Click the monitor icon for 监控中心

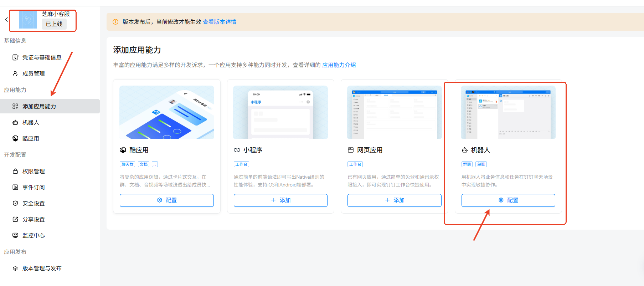coord(15,235)
